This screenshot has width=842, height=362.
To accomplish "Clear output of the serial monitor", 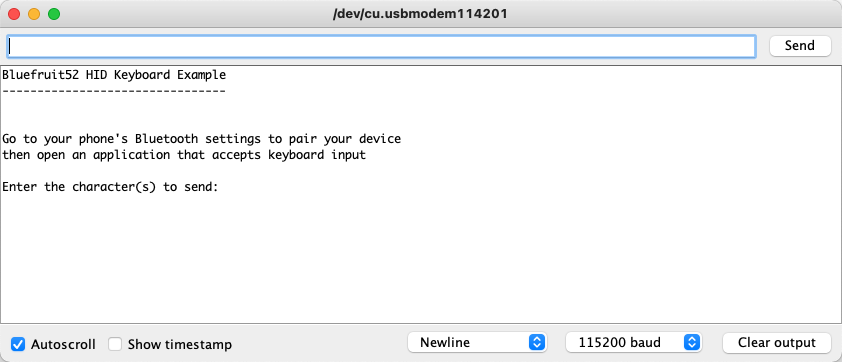I will [x=776, y=343].
